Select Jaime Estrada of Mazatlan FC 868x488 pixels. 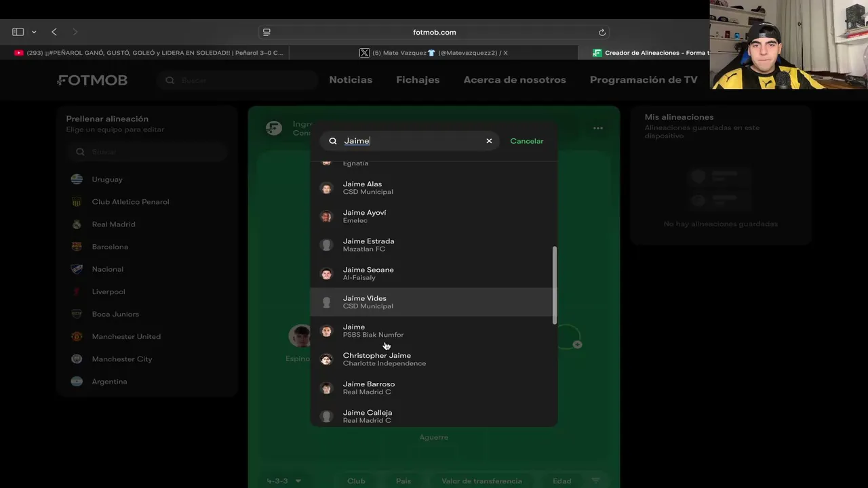(434, 245)
